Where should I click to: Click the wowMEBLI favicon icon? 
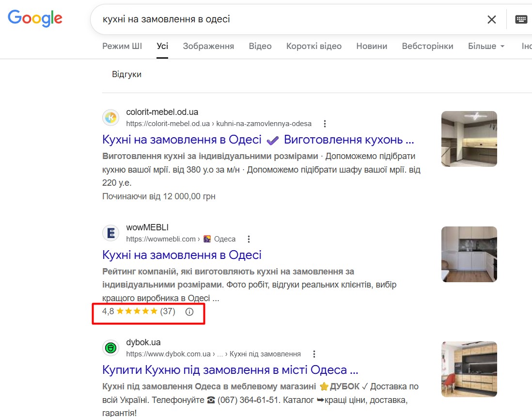click(x=110, y=233)
